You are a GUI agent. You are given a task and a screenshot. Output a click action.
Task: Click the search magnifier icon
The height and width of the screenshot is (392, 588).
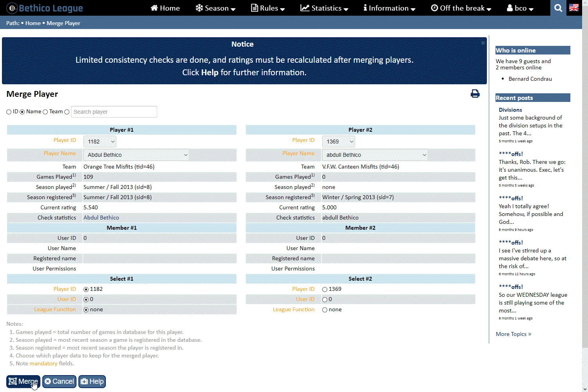[558, 8]
